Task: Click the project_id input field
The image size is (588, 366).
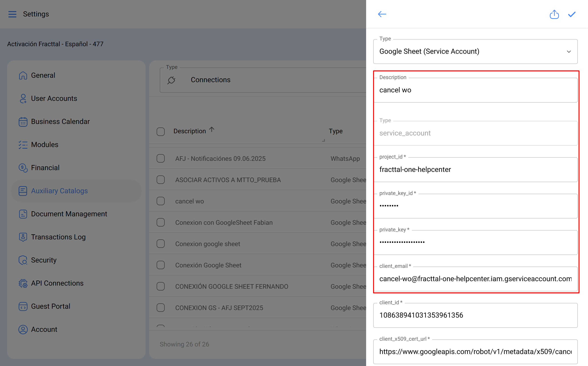Action: click(475, 170)
